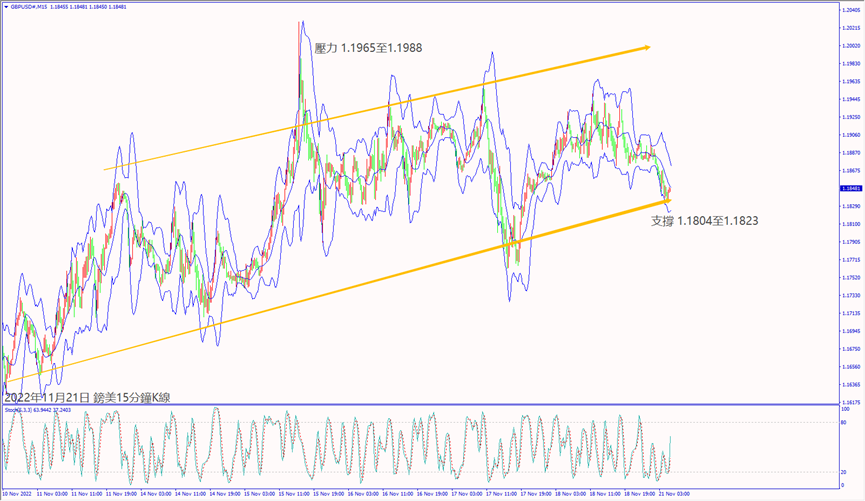Click the 1.16175 price at axis bottom

pos(849,401)
